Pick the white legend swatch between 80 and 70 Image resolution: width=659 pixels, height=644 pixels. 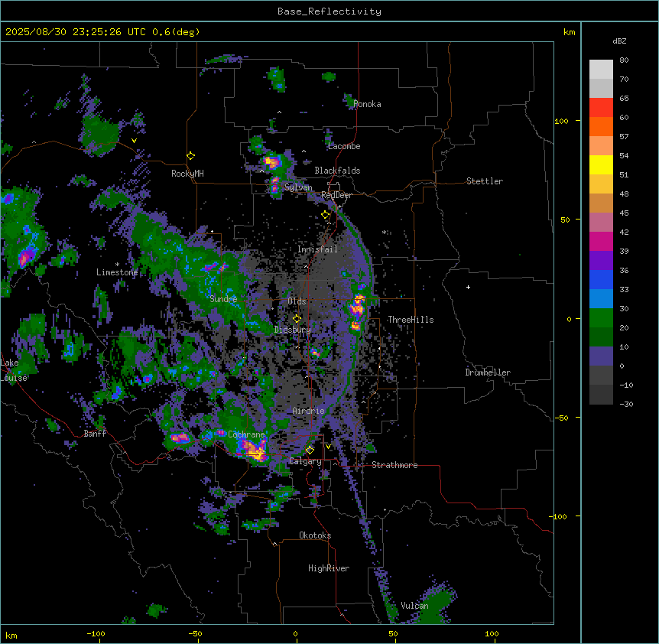coord(601,70)
